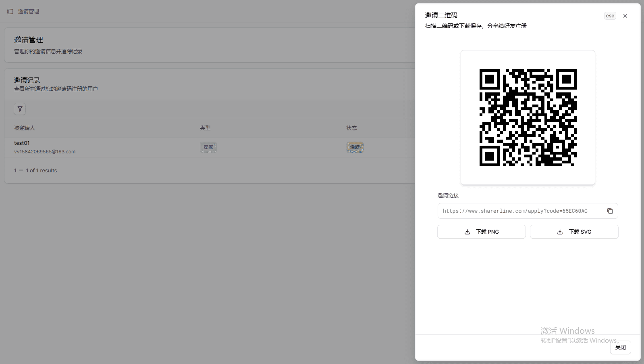Viewport: 644px width, 364px height.
Task: Download the QR code as PNG
Action: (481, 232)
